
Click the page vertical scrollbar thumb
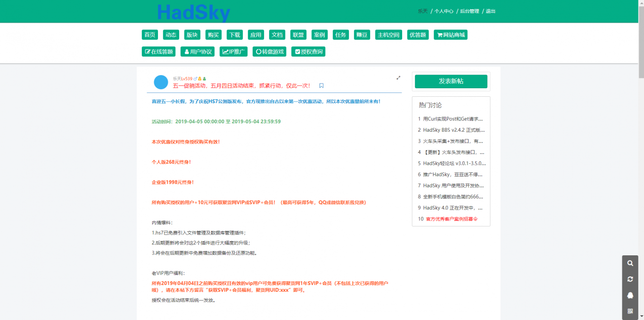pos(641,42)
